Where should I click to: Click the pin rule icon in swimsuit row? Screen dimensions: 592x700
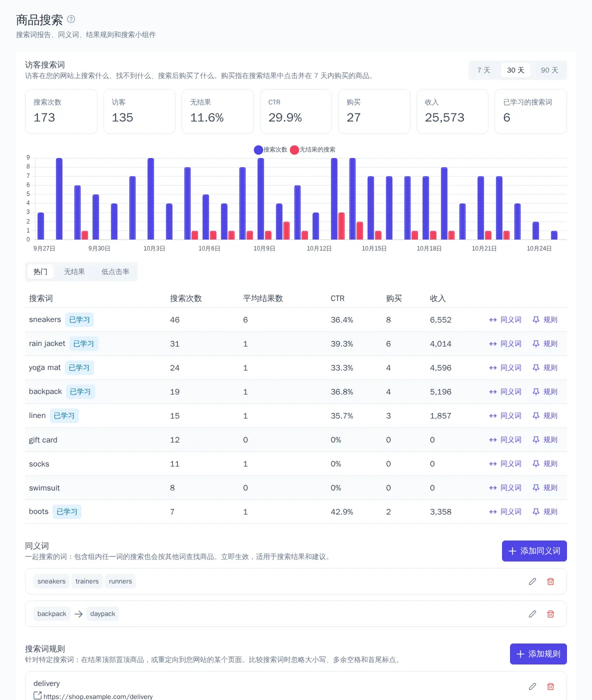click(x=536, y=488)
